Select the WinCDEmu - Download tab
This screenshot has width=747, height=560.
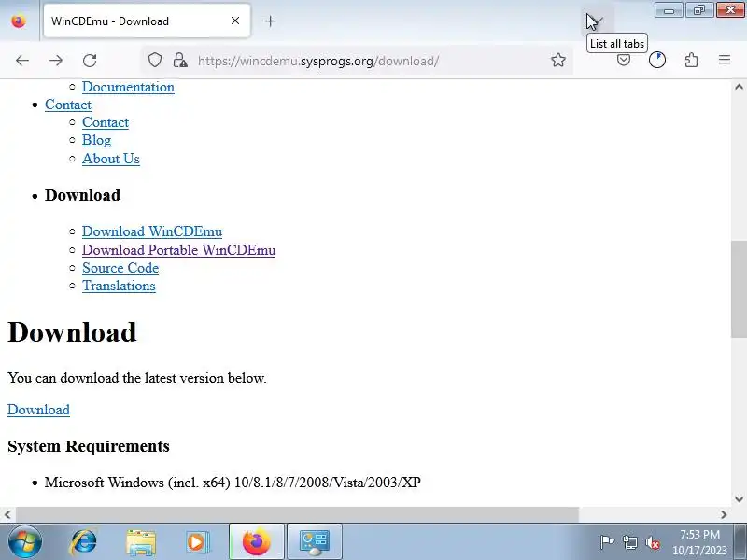pos(147,21)
